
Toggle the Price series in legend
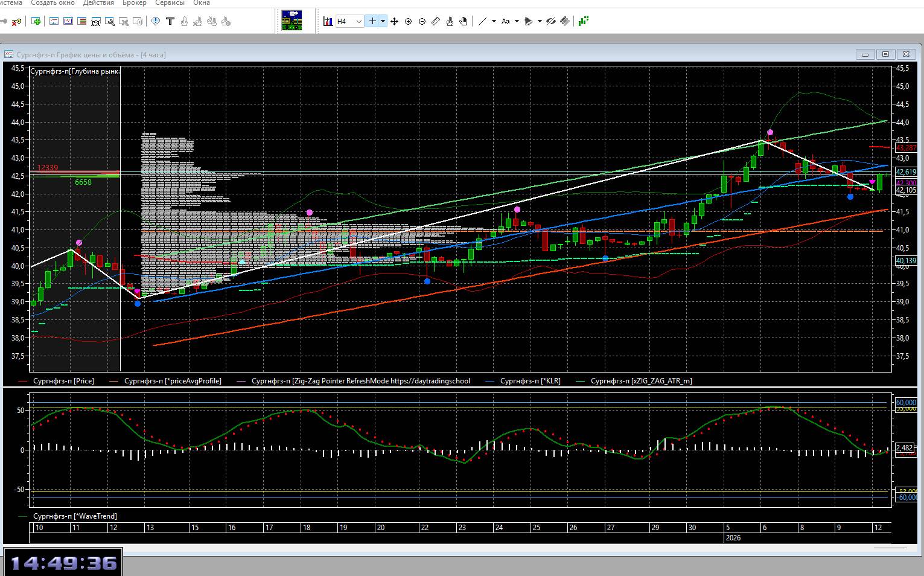click(63, 381)
